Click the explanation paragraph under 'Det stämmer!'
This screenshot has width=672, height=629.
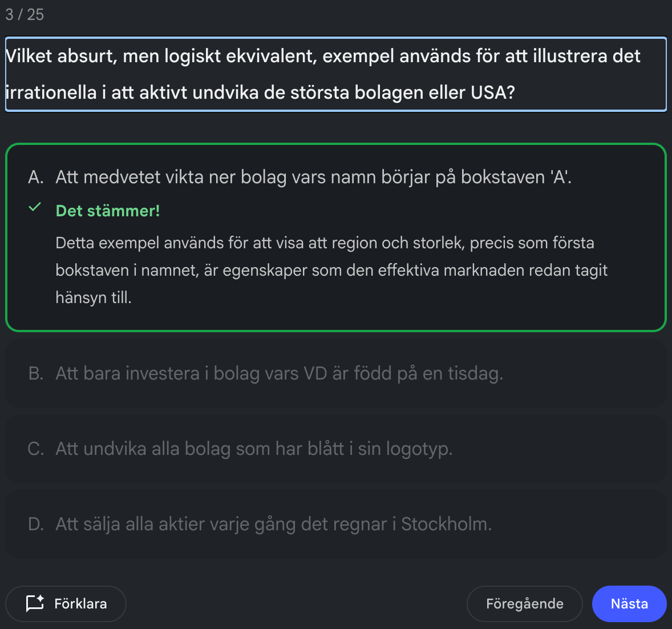pos(331,270)
